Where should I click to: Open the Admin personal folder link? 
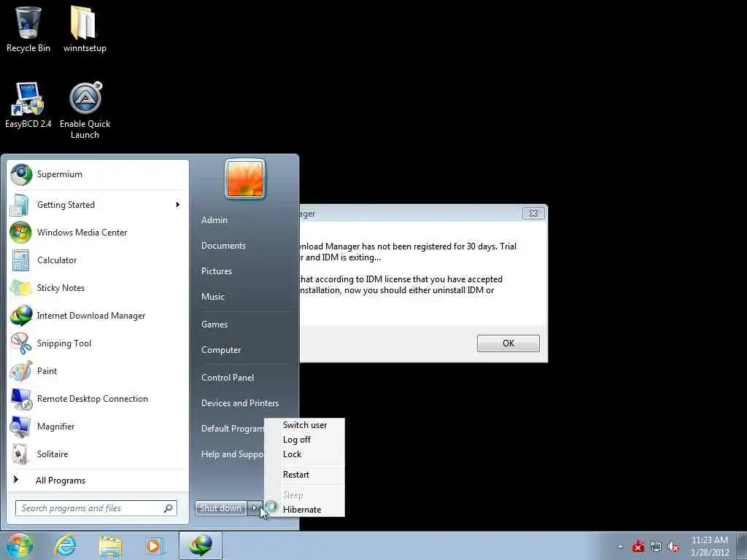click(214, 220)
